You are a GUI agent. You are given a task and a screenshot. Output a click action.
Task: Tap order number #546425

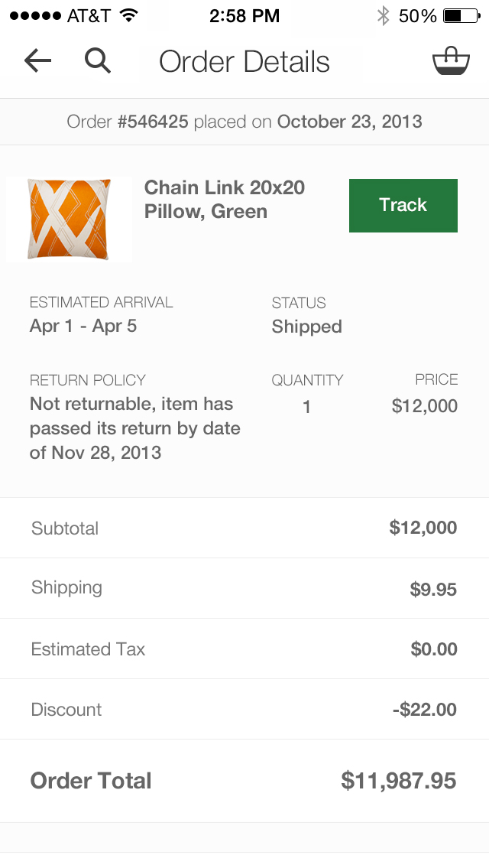pos(153,122)
